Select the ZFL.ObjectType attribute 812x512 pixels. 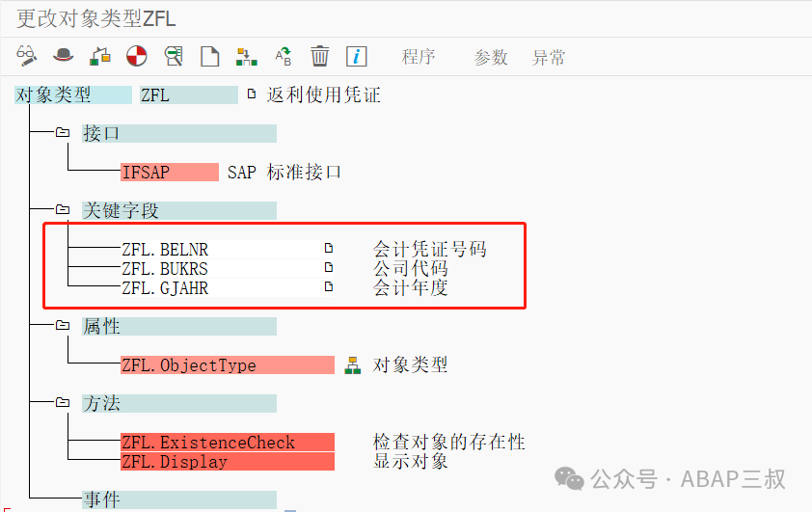click(x=228, y=365)
